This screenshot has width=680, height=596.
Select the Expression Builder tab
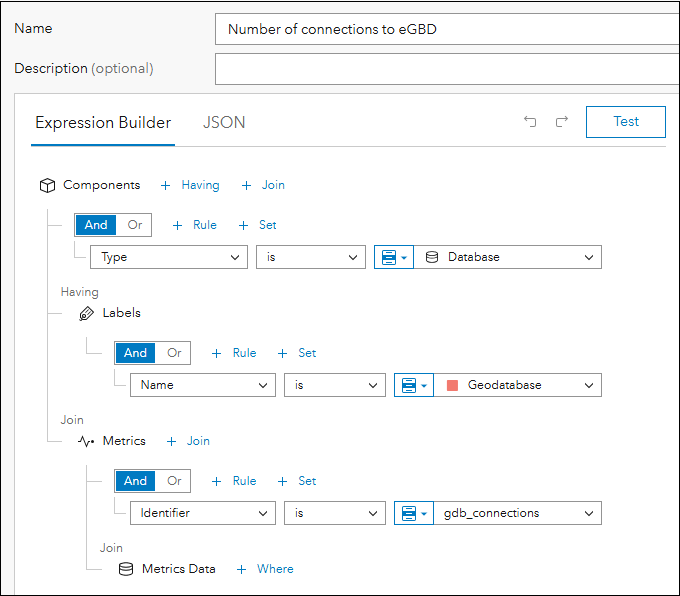pos(103,122)
